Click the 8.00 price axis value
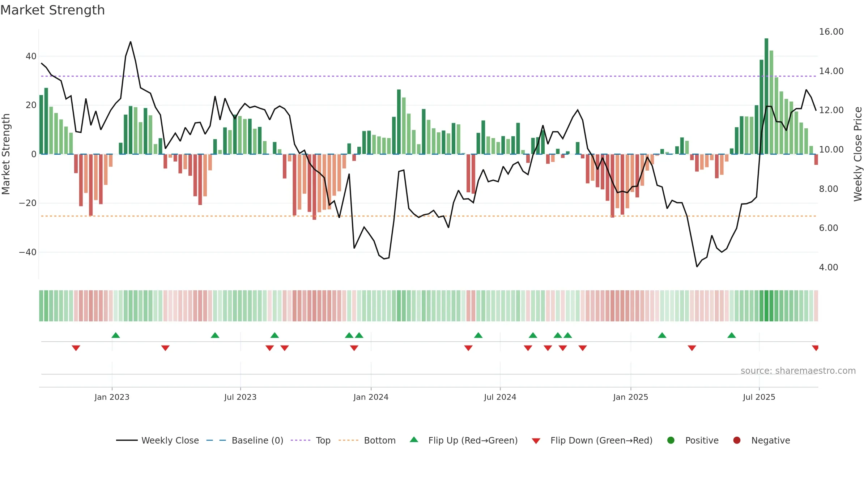Viewport: 868px width, 488px height. 829,189
